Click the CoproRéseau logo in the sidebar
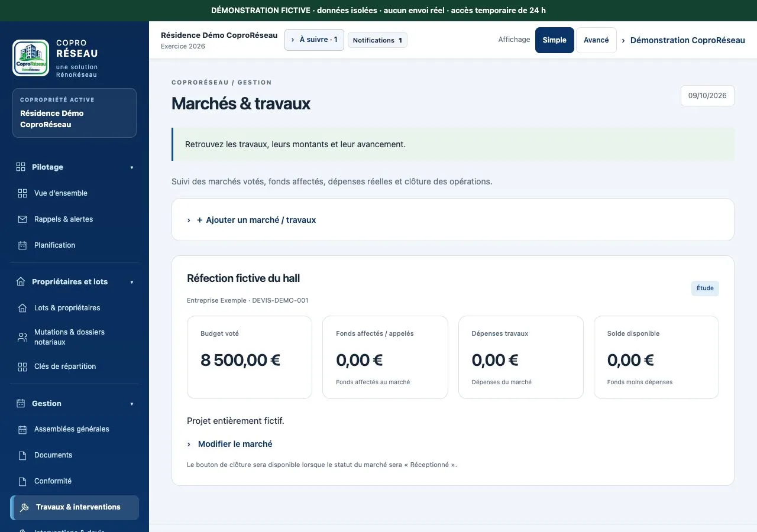The width and height of the screenshot is (757, 532). point(31,58)
